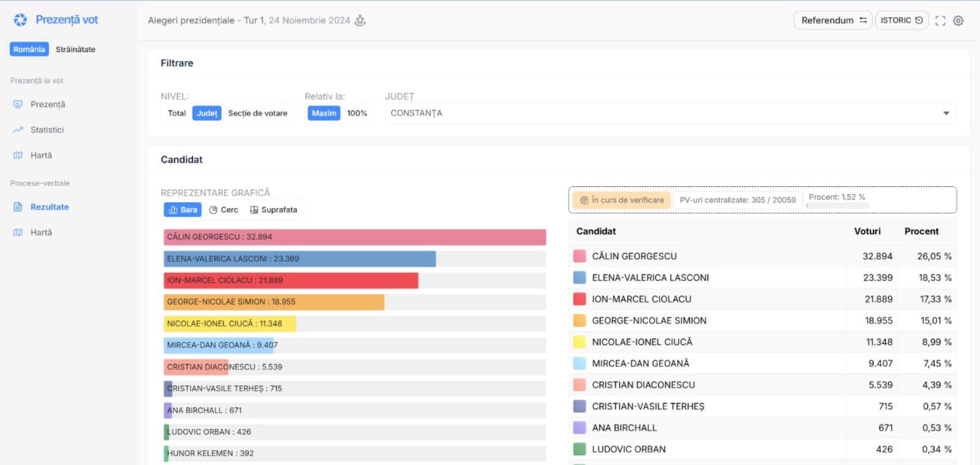This screenshot has width=980, height=465.
Task: Click the purple swatch for ANA BIRCHALL
Action: [x=579, y=428]
